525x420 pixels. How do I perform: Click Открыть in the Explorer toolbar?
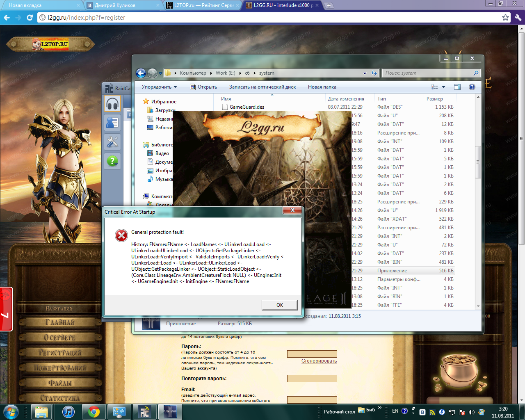point(203,87)
